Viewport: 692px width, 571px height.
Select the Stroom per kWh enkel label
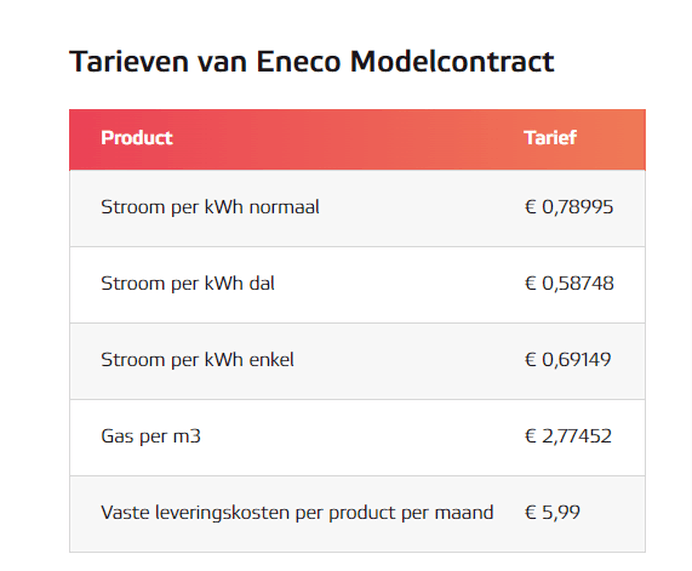point(197,360)
